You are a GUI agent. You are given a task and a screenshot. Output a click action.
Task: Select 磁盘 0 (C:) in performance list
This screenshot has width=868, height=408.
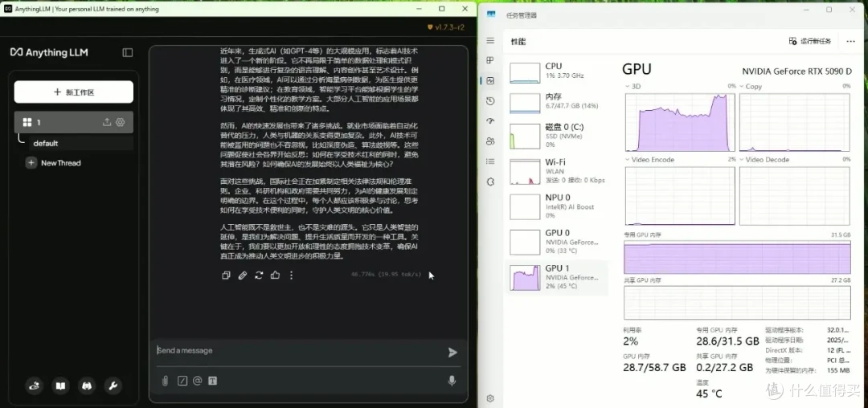pyautogui.click(x=556, y=136)
